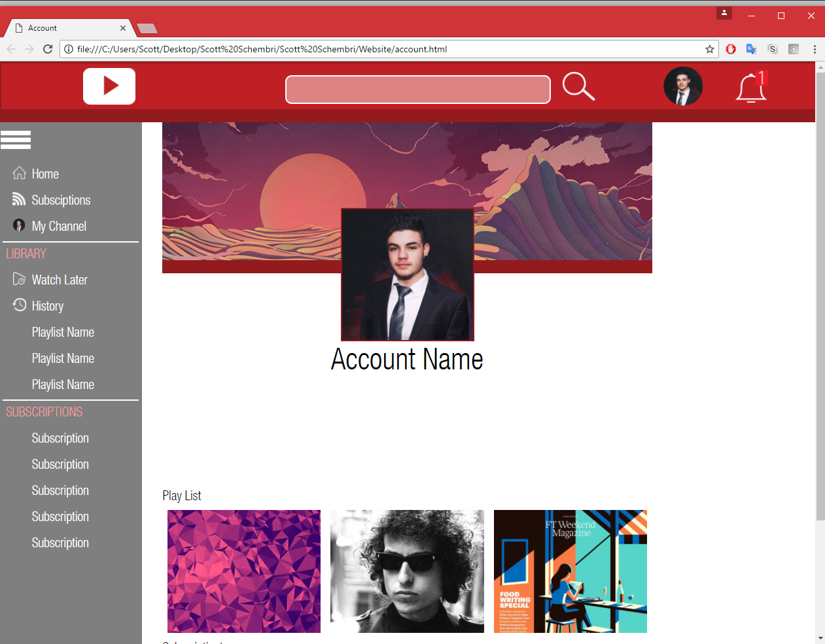The height and width of the screenshot is (644, 825).
Task: Open History link
Action: click(48, 306)
